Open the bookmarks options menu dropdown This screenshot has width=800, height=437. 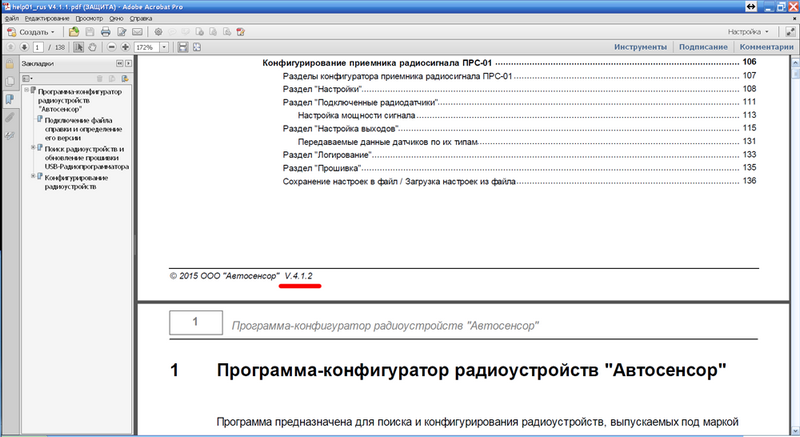(x=28, y=79)
